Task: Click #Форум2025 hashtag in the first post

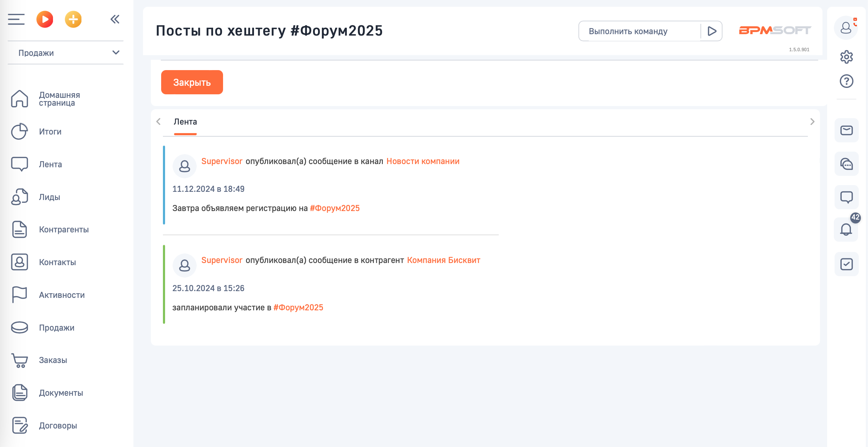Action: click(x=335, y=208)
